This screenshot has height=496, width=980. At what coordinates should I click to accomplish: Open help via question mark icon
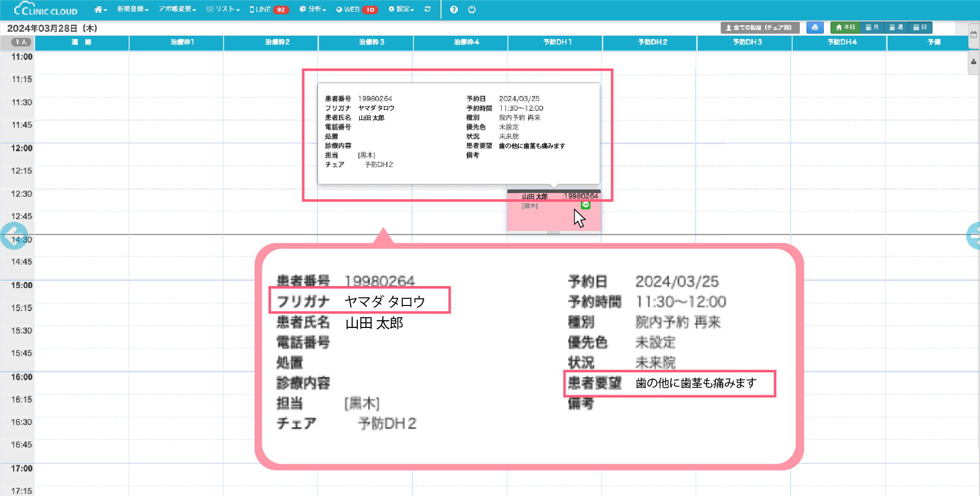pyautogui.click(x=454, y=10)
